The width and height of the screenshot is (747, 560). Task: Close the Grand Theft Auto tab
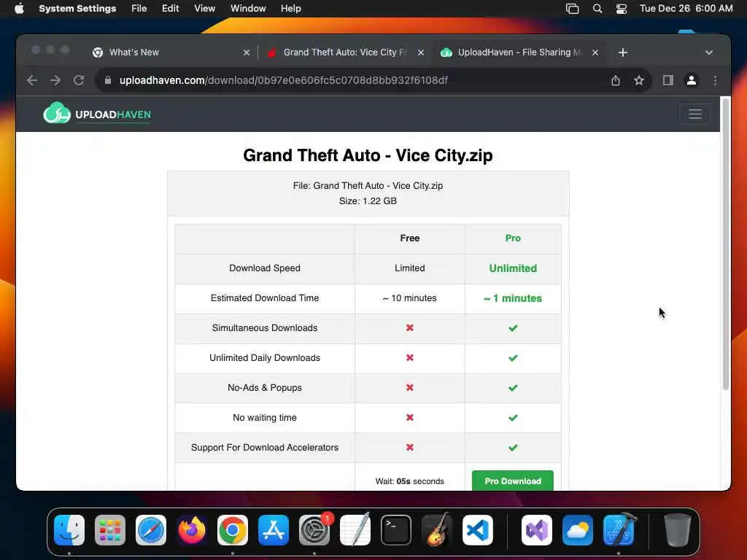pos(421,52)
